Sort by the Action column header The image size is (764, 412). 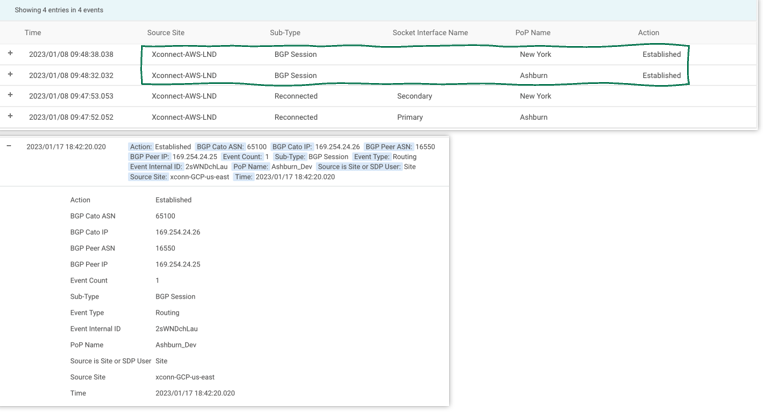(x=648, y=33)
